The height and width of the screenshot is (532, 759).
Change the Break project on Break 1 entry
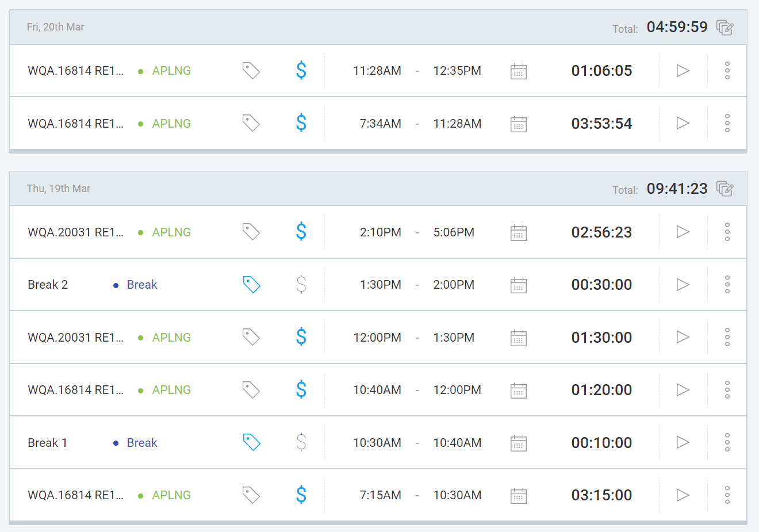pyautogui.click(x=136, y=443)
